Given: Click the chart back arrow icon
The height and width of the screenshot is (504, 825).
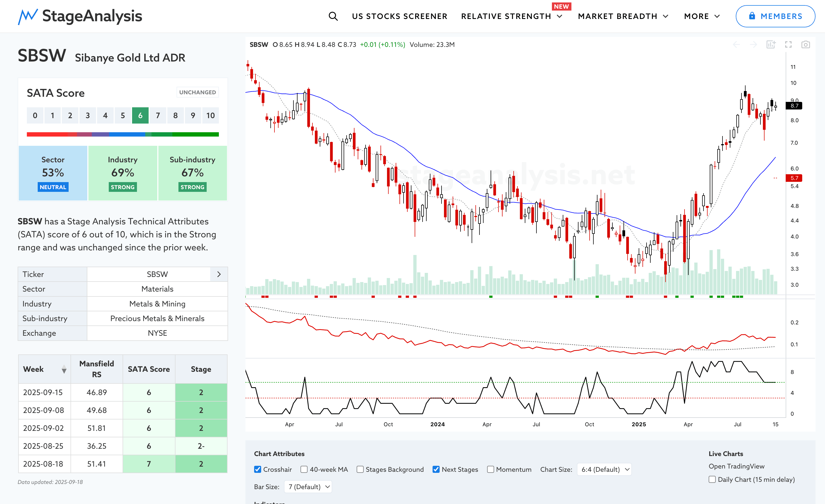Looking at the screenshot, I should point(736,44).
